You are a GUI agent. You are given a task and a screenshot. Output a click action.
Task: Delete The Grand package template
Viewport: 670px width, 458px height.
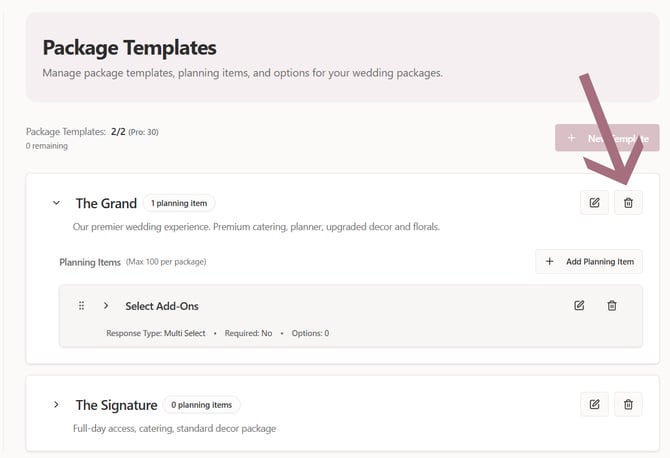tap(628, 203)
